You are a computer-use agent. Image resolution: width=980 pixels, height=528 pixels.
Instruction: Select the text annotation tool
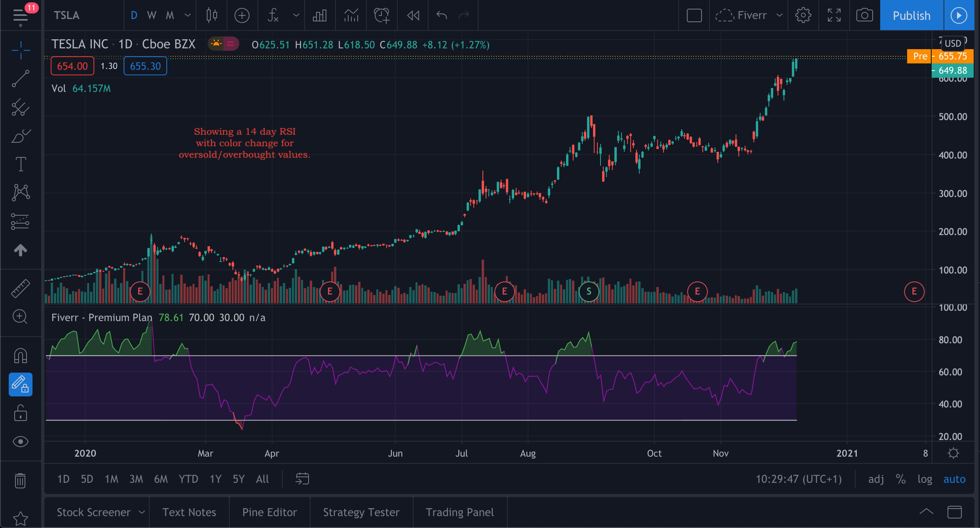(x=21, y=164)
